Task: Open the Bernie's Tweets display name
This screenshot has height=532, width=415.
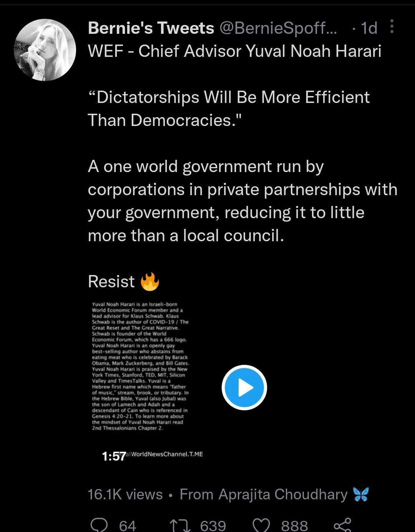Action: coord(151,28)
